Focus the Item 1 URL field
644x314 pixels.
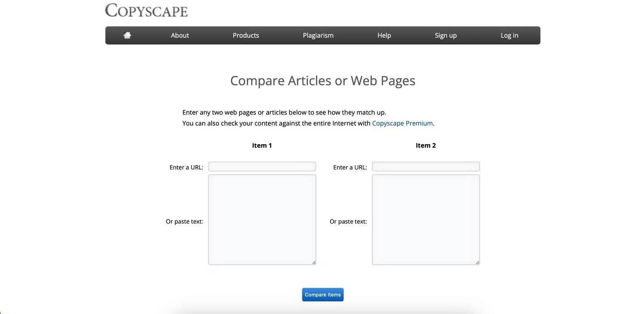coord(262,166)
